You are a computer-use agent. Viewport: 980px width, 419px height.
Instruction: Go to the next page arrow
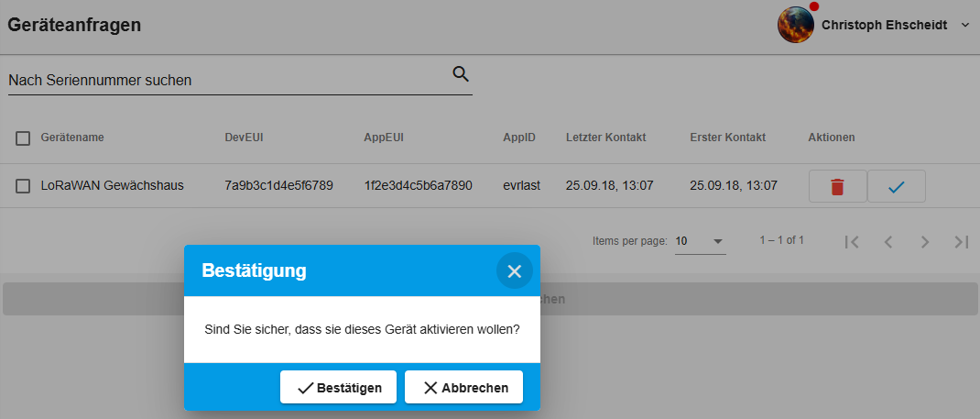tap(925, 241)
